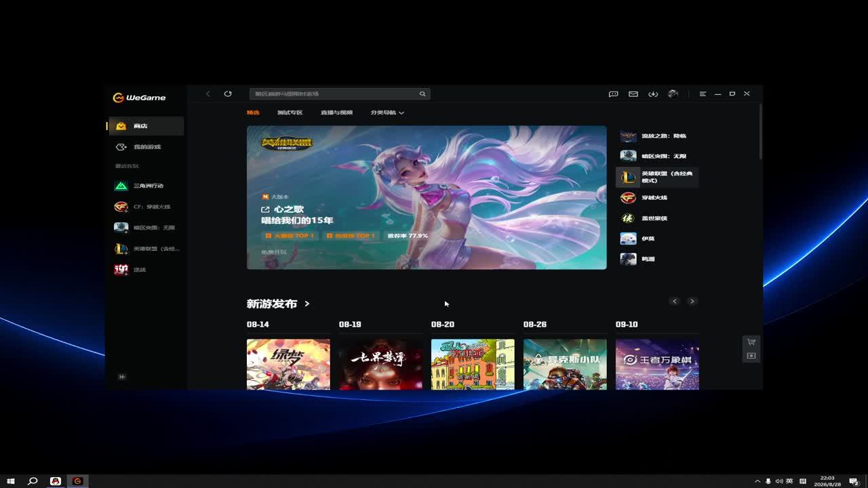Expand the 分类导航 category dropdown
The height and width of the screenshot is (488, 868).
(387, 113)
